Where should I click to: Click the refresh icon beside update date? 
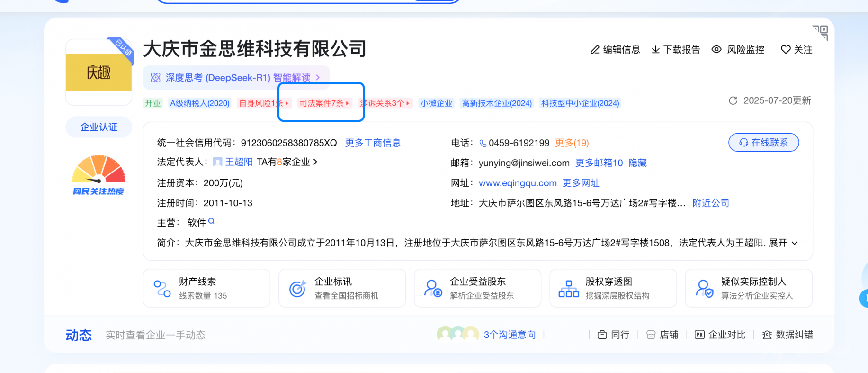(x=733, y=100)
